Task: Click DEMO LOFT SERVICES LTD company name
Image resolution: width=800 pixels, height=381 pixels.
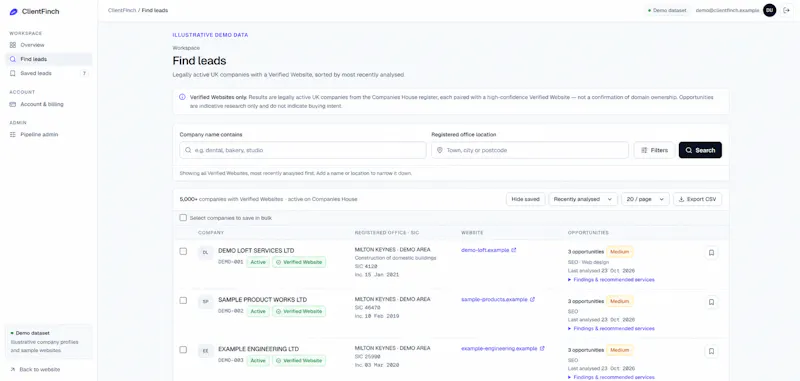Action: point(256,250)
